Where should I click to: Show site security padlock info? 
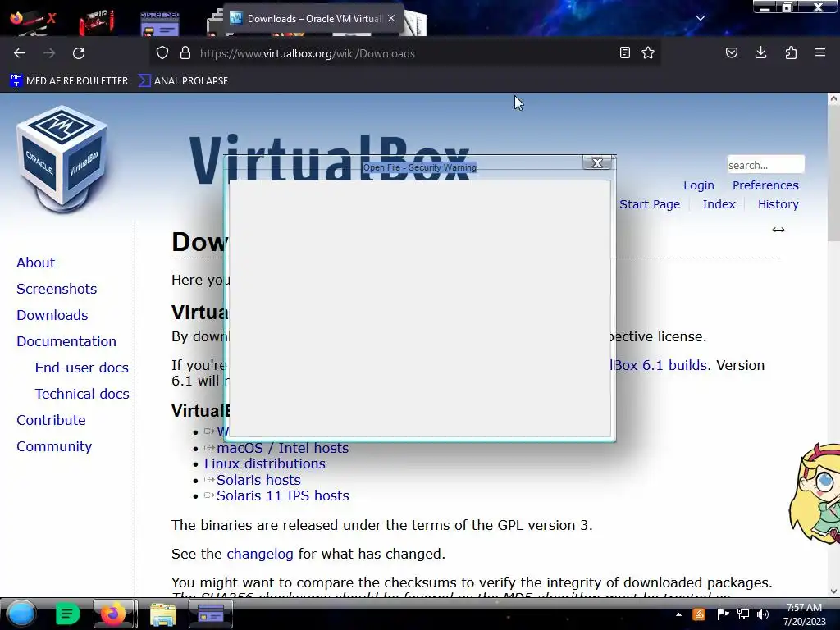[x=185, y=53]
